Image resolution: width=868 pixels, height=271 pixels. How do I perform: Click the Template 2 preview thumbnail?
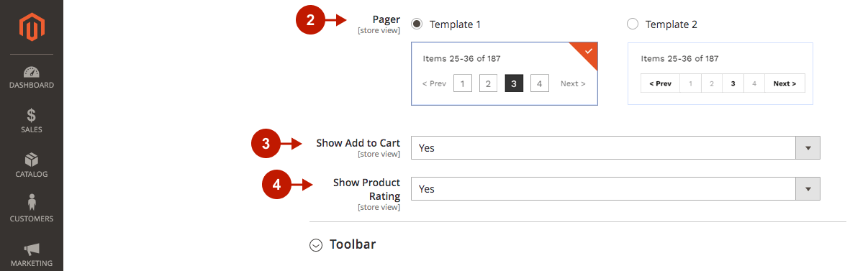(x=720, y=74)
